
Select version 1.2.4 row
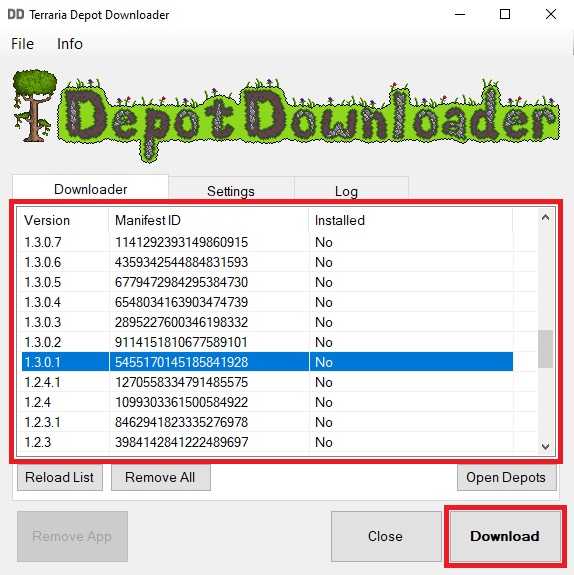(267, 402)
